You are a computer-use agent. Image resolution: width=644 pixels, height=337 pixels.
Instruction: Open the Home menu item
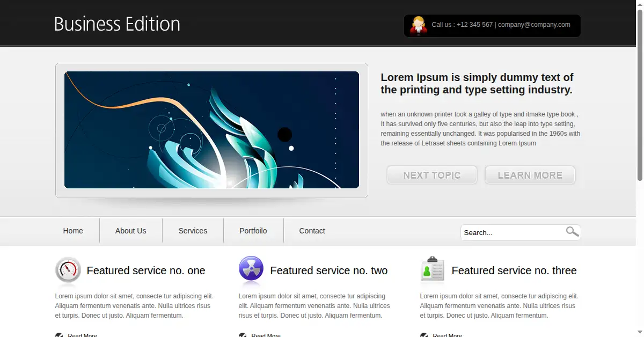[73, 231]
